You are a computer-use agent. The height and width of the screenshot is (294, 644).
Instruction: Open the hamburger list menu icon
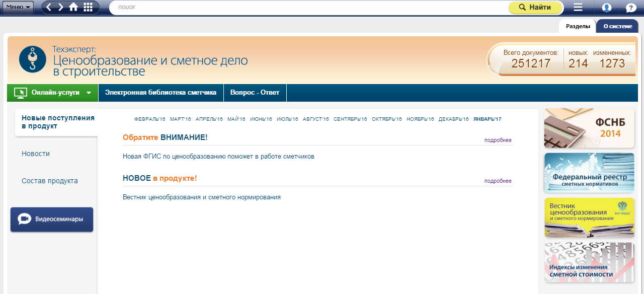[x=578, y=8]
